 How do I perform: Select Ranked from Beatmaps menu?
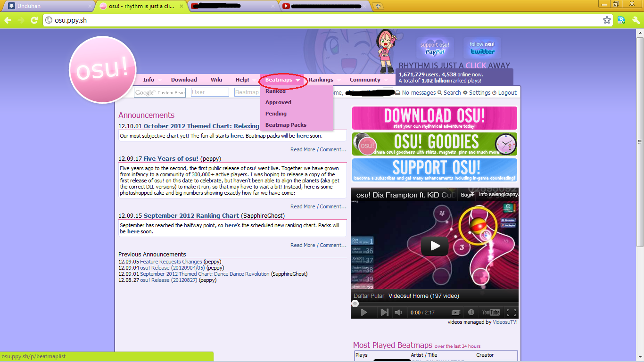[x=275, y=91]
